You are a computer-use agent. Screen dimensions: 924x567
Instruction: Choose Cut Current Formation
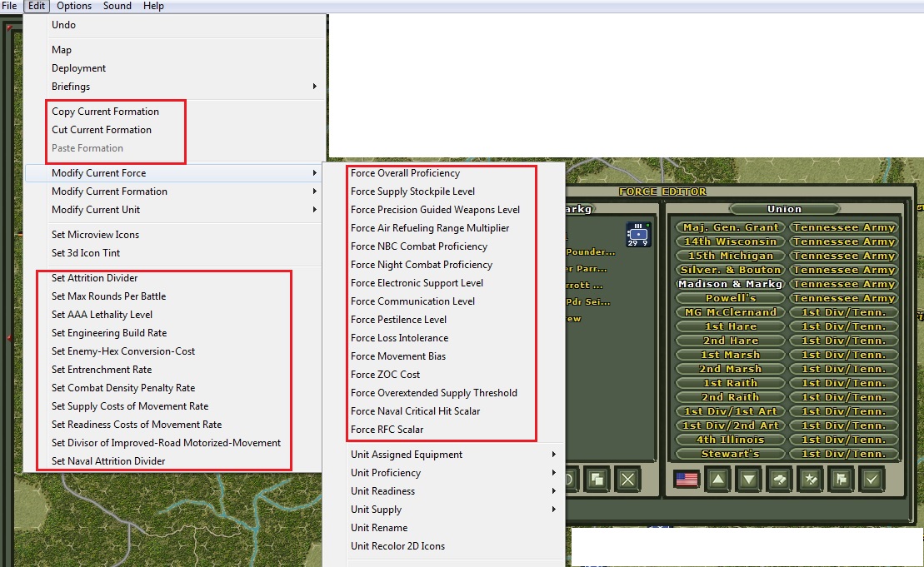tap(102, 130)
